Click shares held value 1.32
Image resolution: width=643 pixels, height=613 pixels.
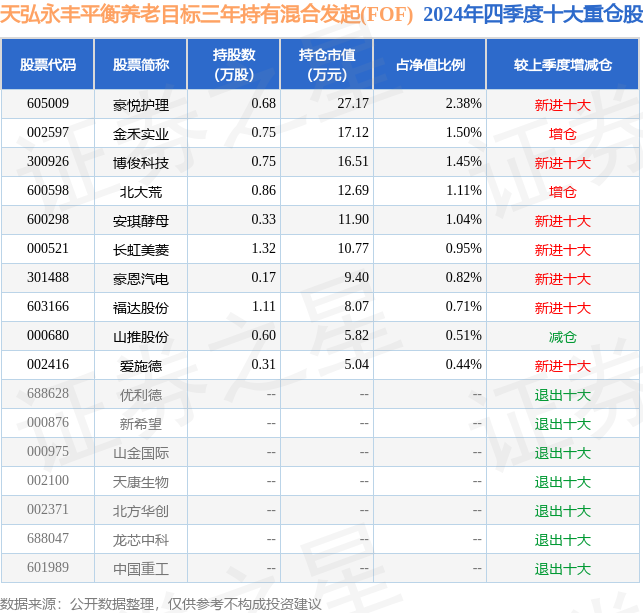coord(263,249)
